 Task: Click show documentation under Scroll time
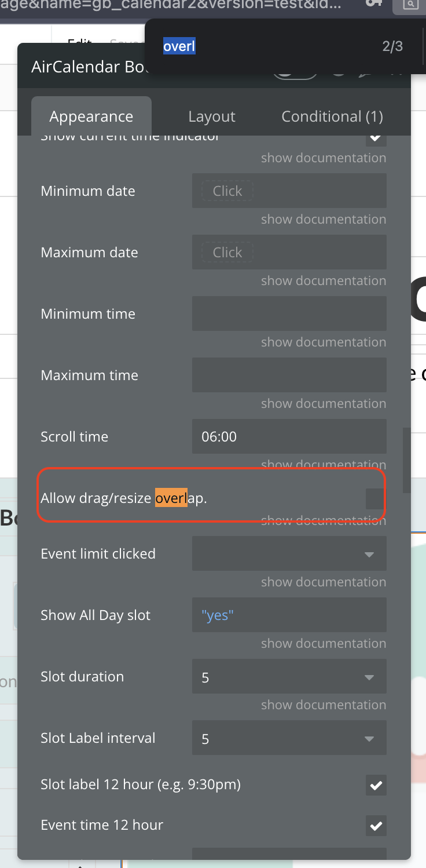point(323,464)
